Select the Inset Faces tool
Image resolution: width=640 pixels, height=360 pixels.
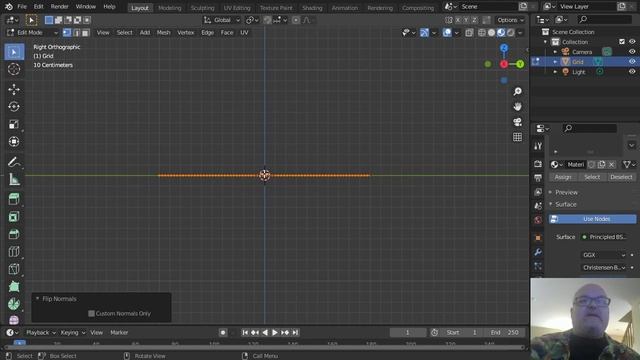[x=14, y=217]
